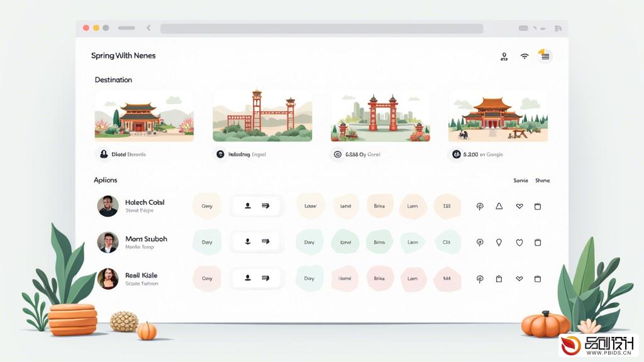Click the '8.200' label text
This screenshot has height=362, width=644.
(x=470, y=155)
